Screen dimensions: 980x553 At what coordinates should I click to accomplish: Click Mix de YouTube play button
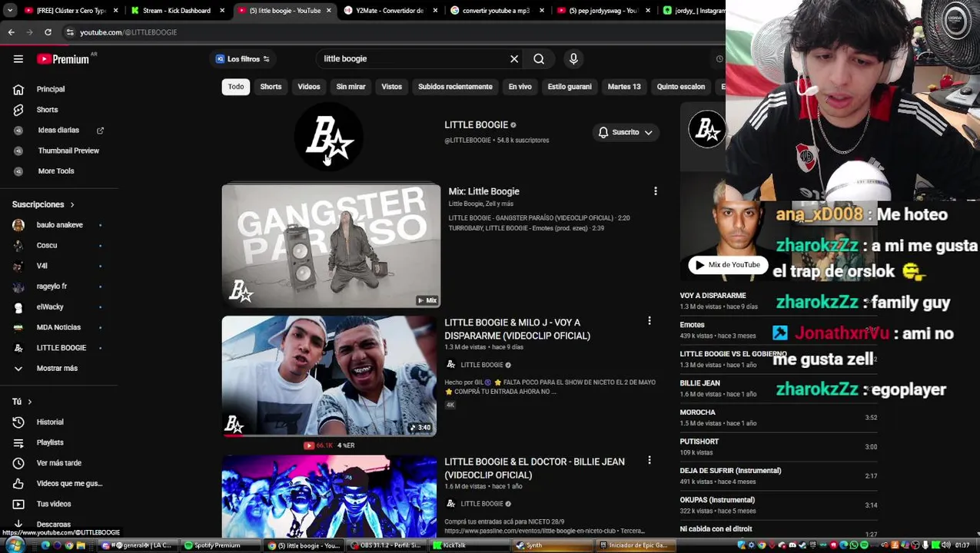pyautogui.click(x=728, y=265)
